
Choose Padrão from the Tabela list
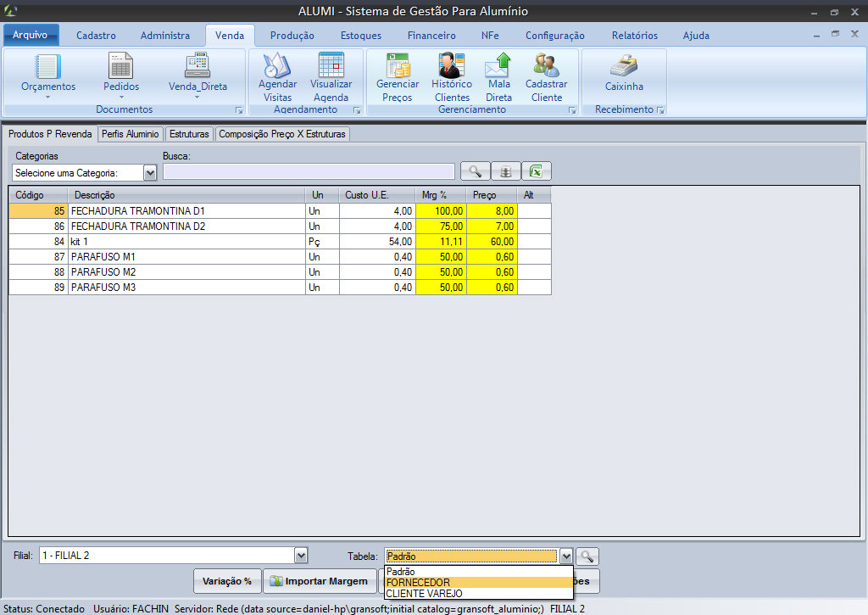[479, 572]
